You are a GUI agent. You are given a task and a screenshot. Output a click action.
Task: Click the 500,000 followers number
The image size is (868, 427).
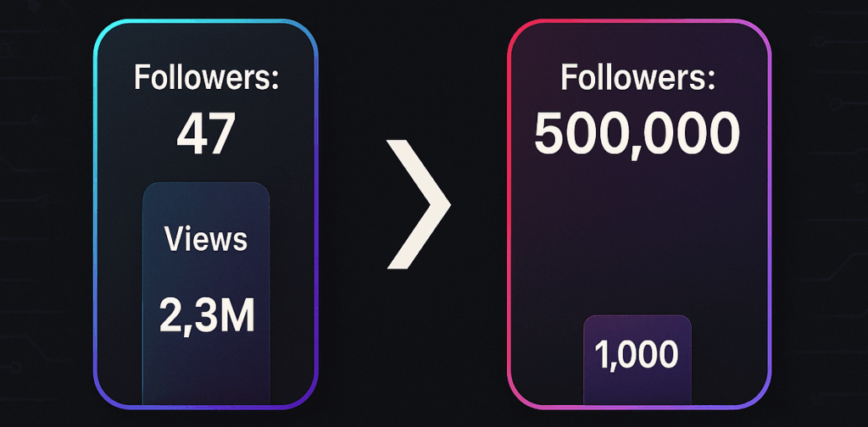click(637, 133)
